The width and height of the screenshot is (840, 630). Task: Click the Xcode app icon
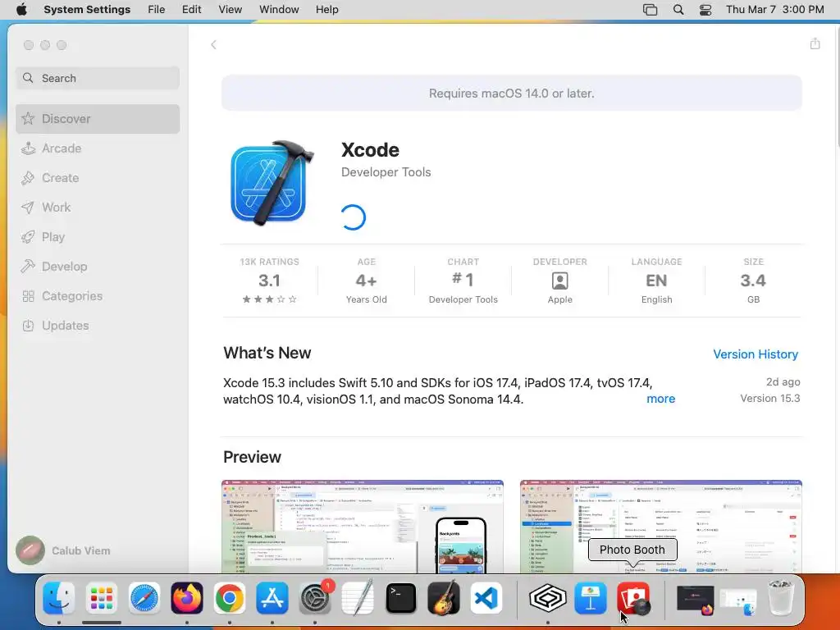click(272, 183)
